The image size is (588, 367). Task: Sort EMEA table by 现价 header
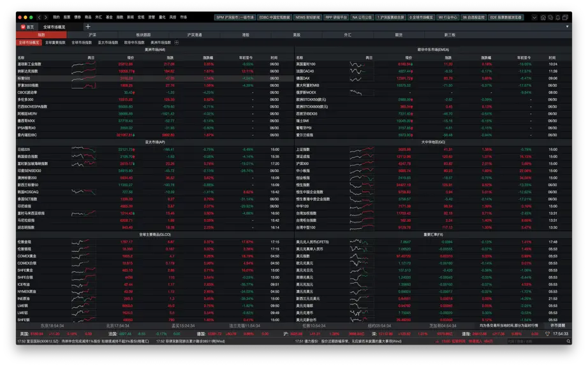(x=408, y=58)
